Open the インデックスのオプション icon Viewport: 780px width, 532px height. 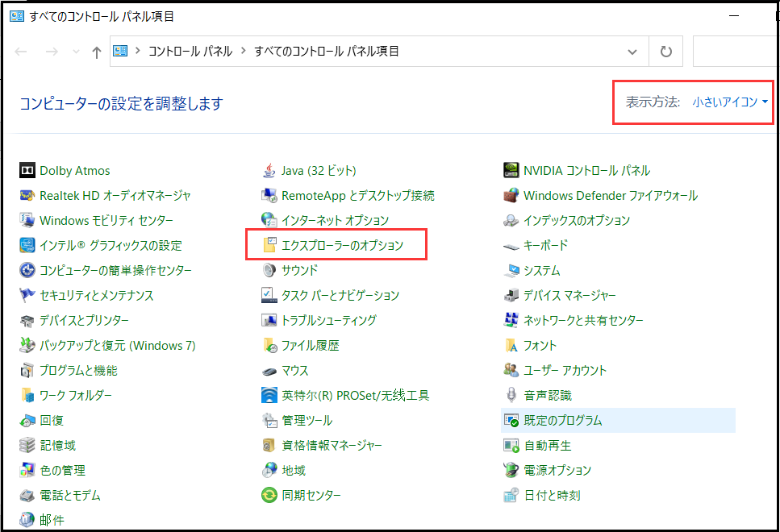point(511,220)
